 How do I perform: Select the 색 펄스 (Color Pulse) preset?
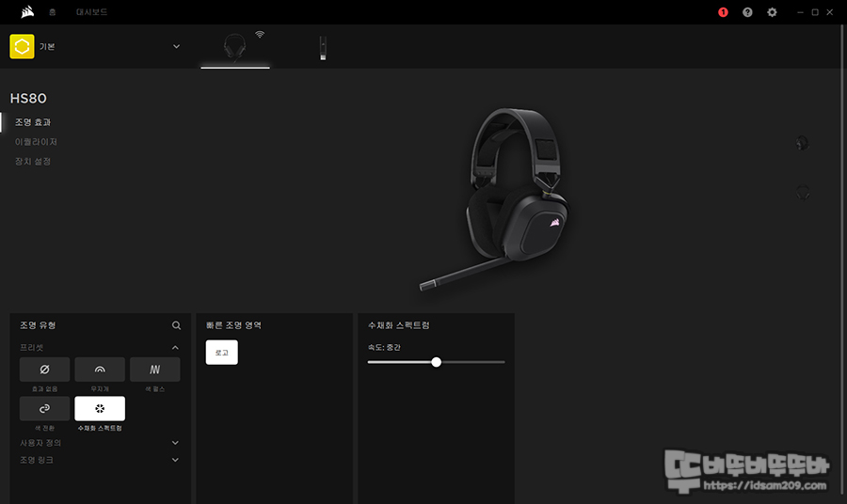tap(155, 370)
